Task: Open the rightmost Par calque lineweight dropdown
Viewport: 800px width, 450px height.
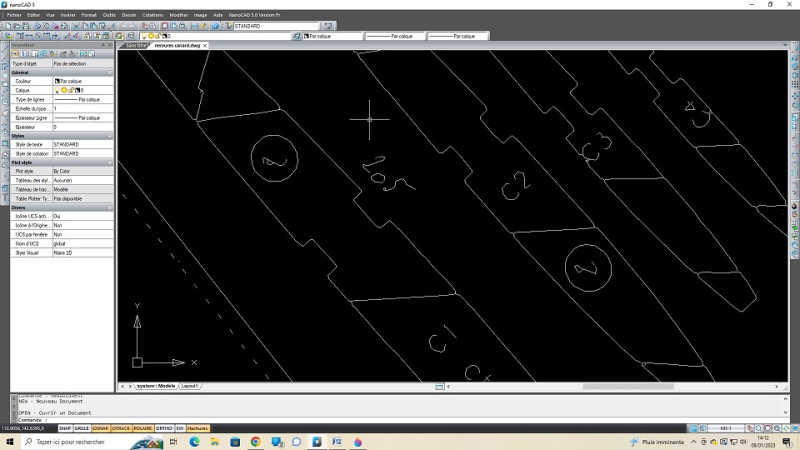Action: click(458, 36)
